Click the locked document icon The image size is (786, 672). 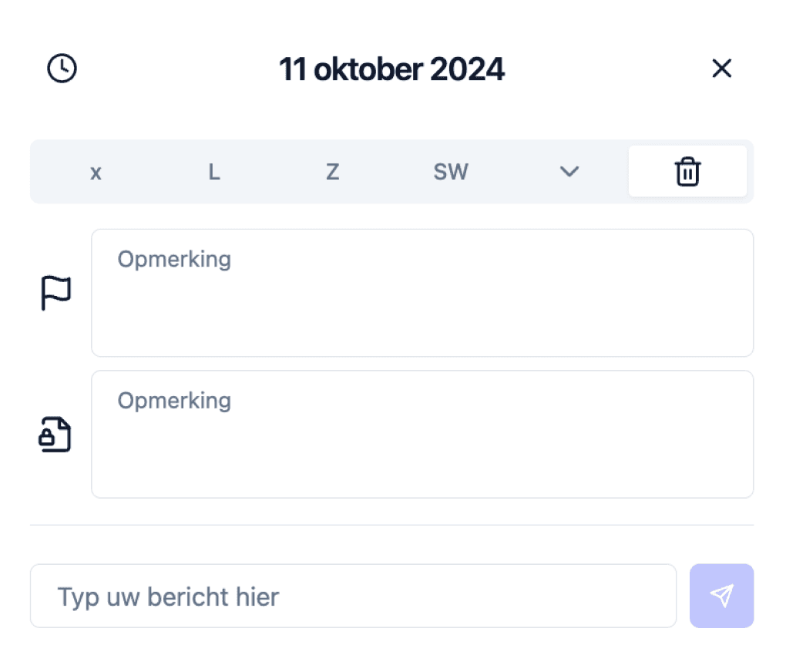coord(55,434)
